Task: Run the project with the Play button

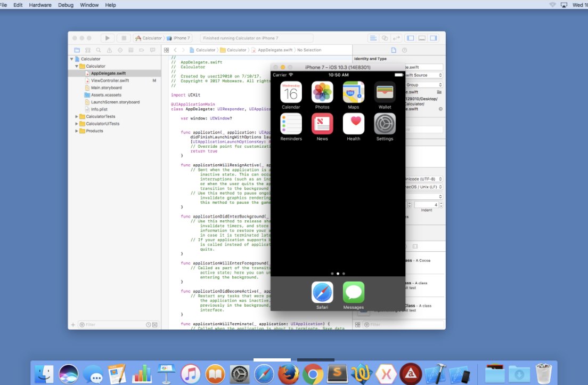Action: [x=107, y=38]
